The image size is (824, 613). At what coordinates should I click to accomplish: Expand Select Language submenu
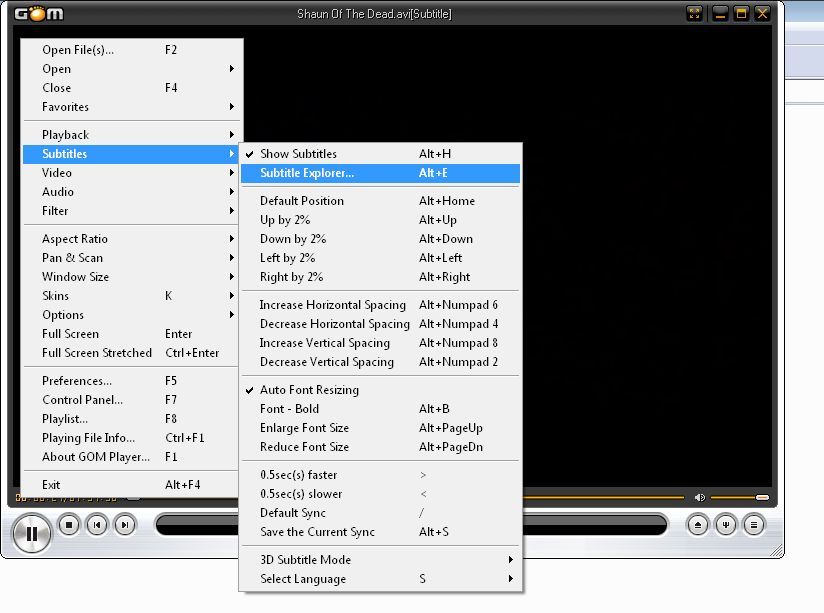[380, 579]
